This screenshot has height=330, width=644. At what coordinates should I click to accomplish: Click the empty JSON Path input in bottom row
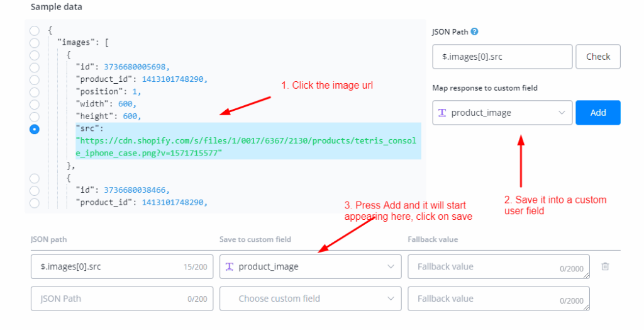[107, 299]
